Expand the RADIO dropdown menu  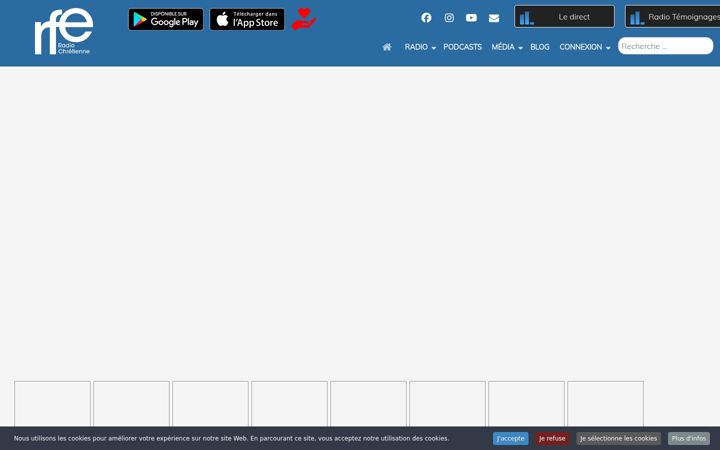(x=420, y=47)
